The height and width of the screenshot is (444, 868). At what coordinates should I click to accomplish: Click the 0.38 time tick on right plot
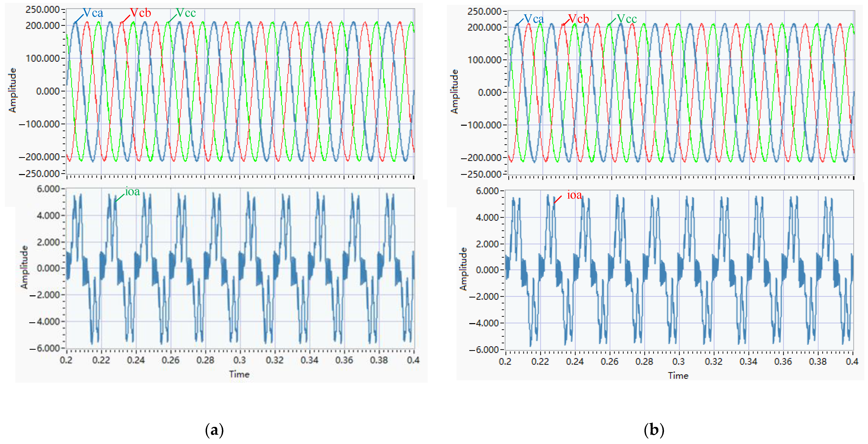tap(818, 362)
